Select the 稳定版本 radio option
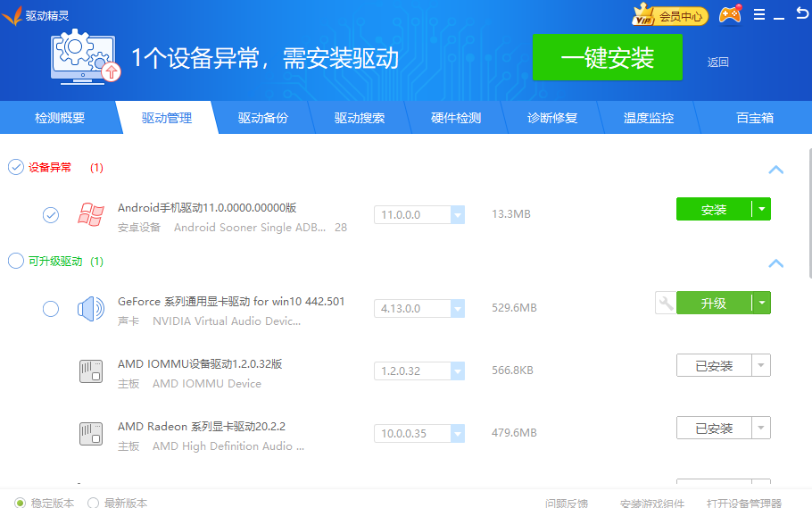Screen dimensions: 812x508 (x=21, y=503)
